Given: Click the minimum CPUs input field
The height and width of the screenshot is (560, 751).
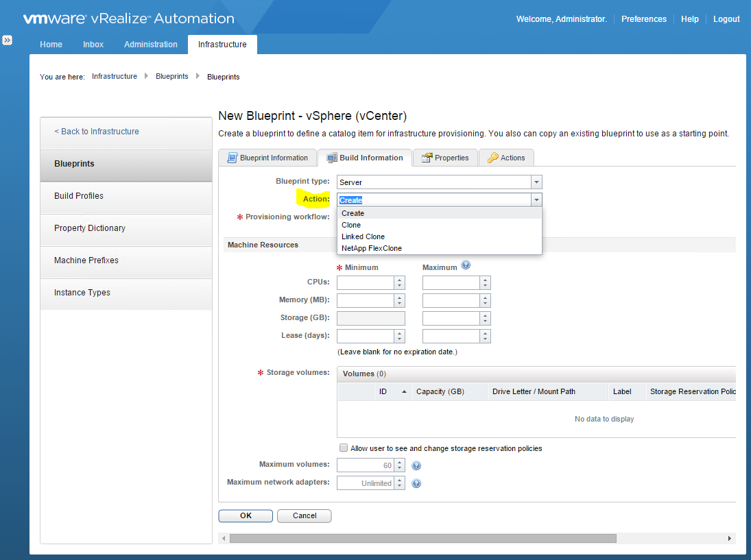Looking at the screenshot, I should coord(366,282).
